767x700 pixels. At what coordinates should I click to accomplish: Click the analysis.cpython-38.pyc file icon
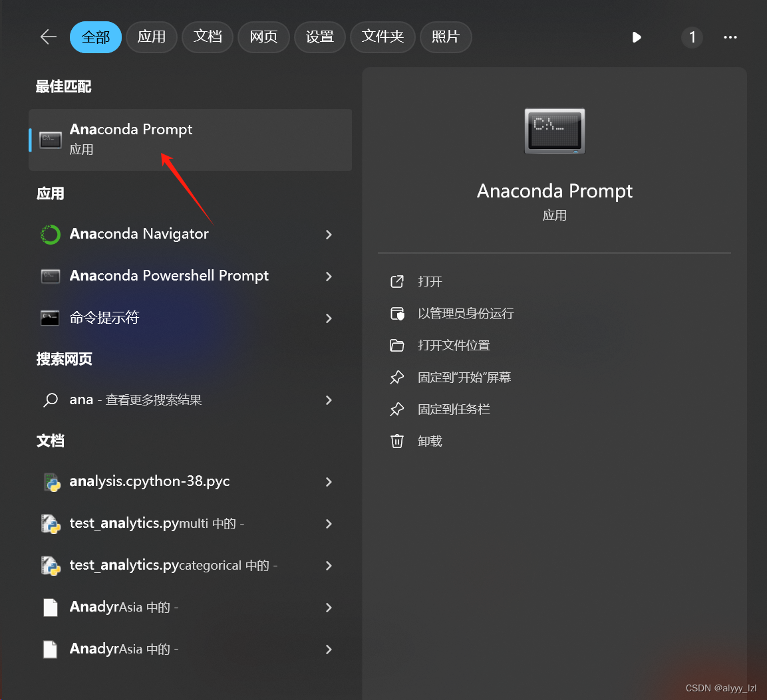(x=51, y=482)
